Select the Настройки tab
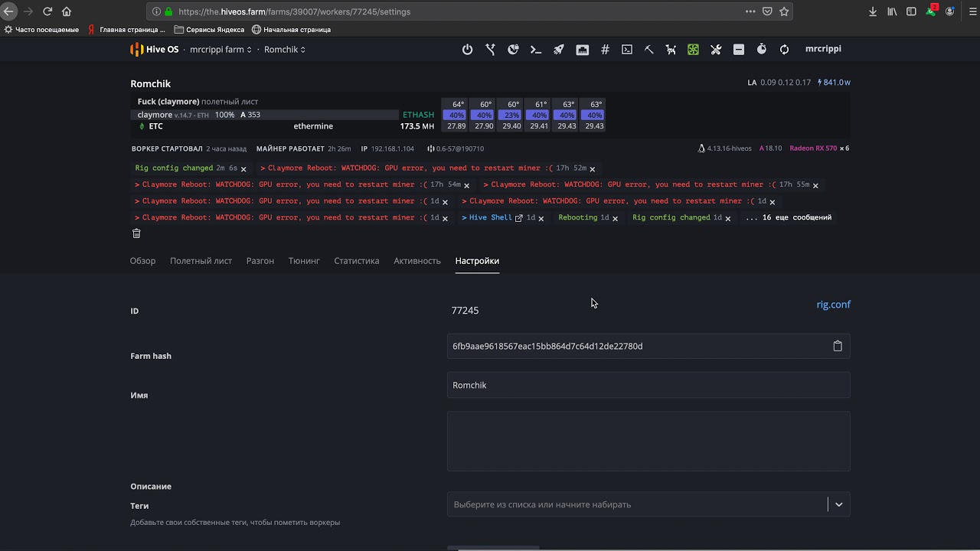This screenshot has height=551, width=980. tap(477, 261)
